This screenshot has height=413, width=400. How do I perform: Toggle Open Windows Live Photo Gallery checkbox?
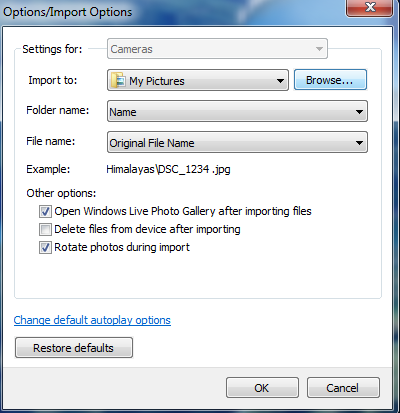point(45,211)
